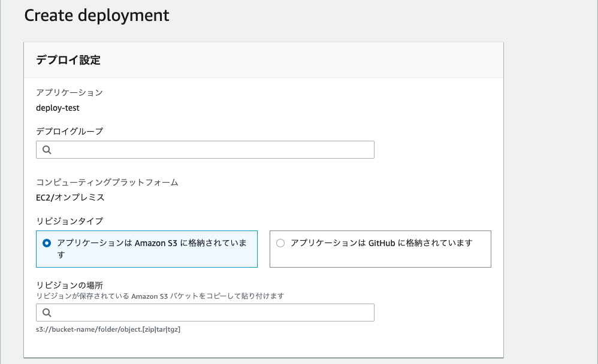Click the search icon in デプロイグループ field

(x=47, y=150)
